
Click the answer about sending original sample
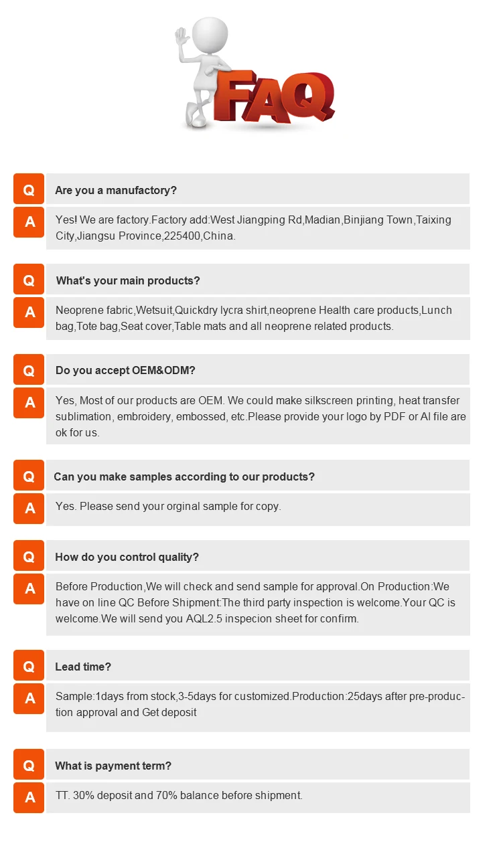coord(168,506)
